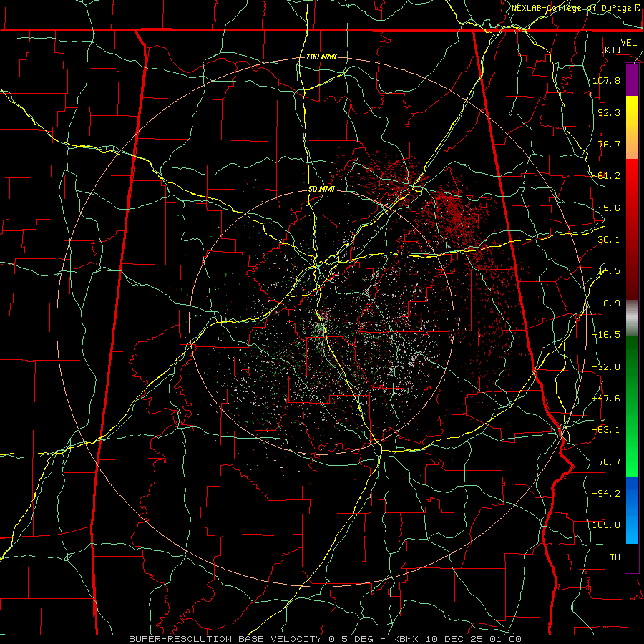Screen dimensions: 644x644
Task: Click the [KT] units label
Action: coord(611,49)
